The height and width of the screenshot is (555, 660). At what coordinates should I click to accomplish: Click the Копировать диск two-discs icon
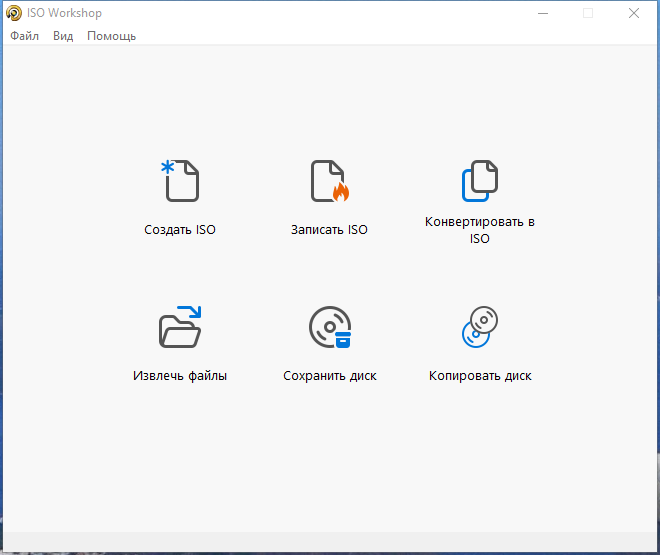pyautogui.click(x=480, y=327)
